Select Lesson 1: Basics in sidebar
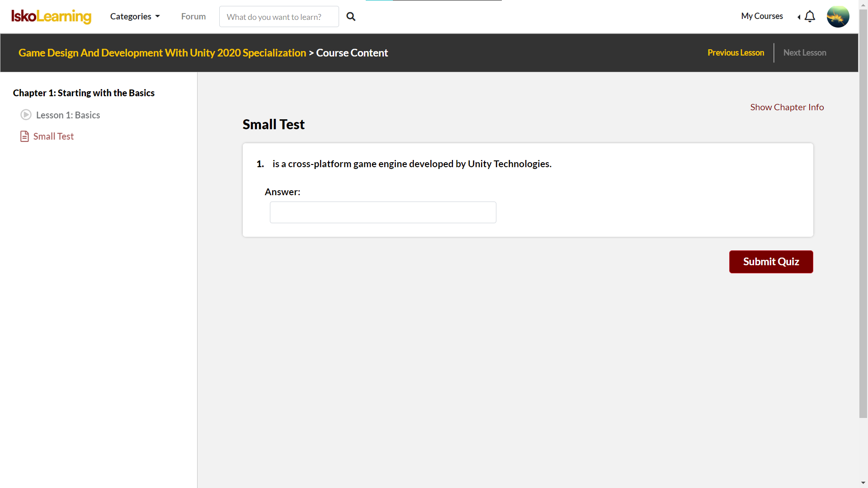The height and width of the screenshot is (488, 868). [68, 115]
